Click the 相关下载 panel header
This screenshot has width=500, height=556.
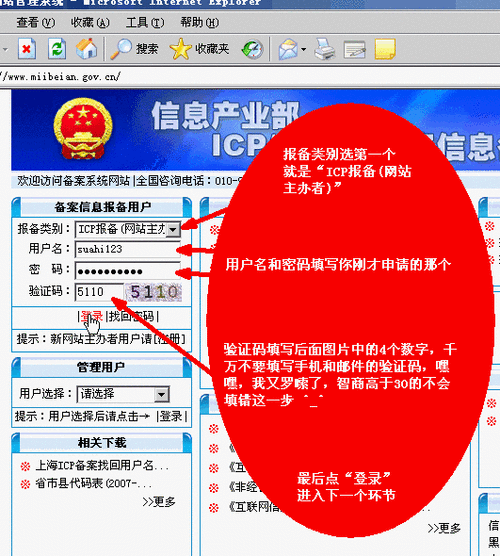pos(102,442)
